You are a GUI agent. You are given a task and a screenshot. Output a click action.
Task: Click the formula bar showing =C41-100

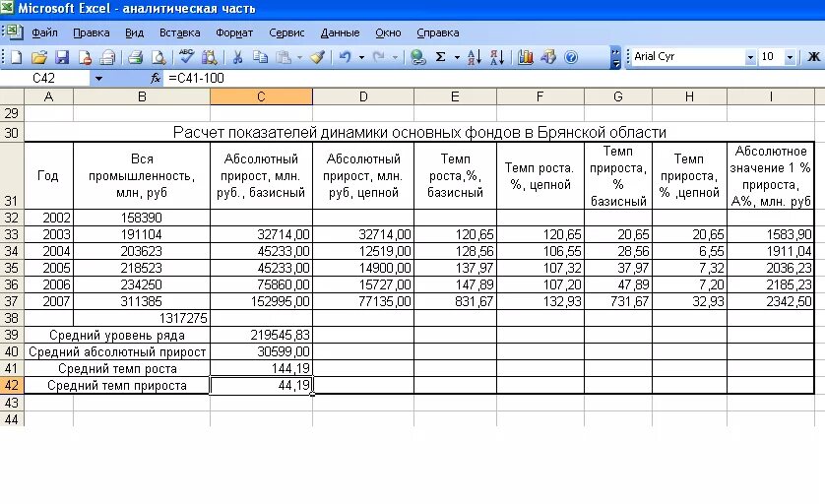[x=494, y=79]
